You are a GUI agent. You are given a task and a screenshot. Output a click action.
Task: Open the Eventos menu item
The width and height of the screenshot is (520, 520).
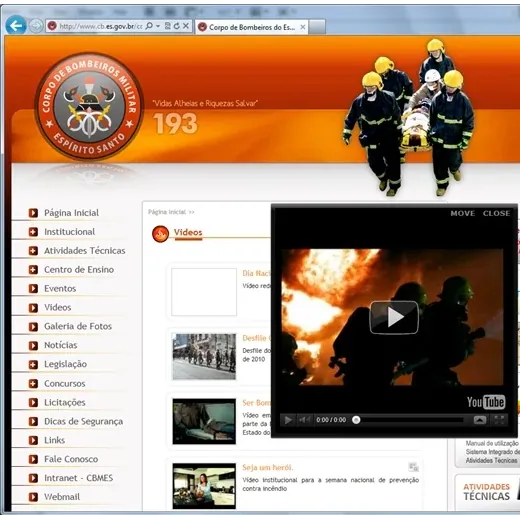coord(60,288)
